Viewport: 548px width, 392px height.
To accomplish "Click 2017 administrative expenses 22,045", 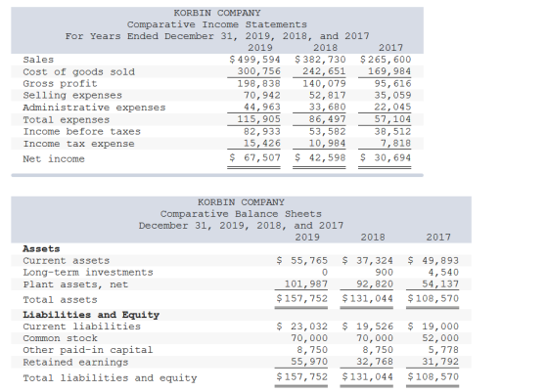I will (392, 107).
